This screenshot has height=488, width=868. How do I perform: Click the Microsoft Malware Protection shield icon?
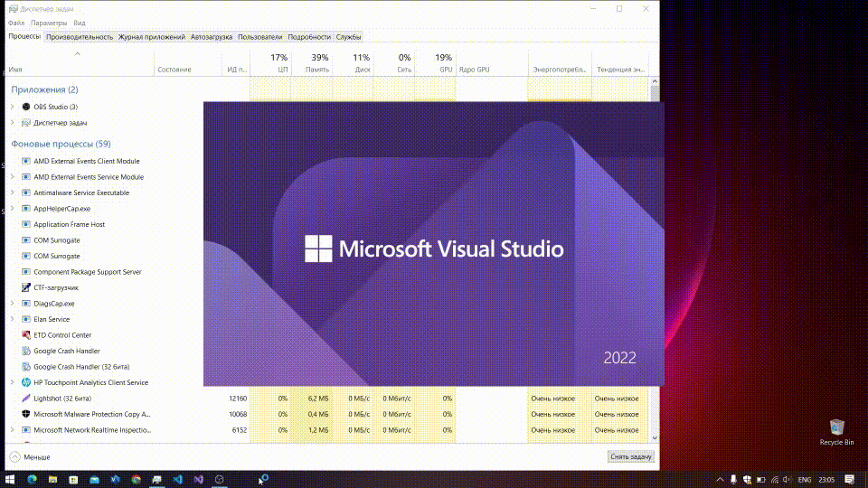tap(26, 414)
